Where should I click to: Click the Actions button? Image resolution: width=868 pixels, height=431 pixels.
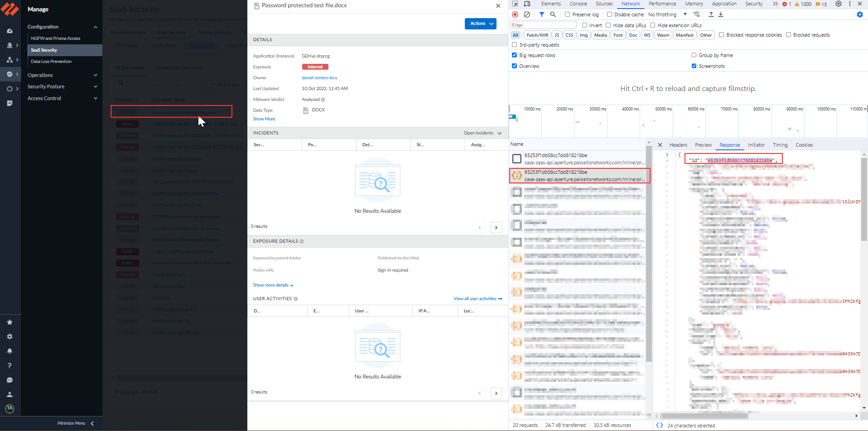pos(480,24)
